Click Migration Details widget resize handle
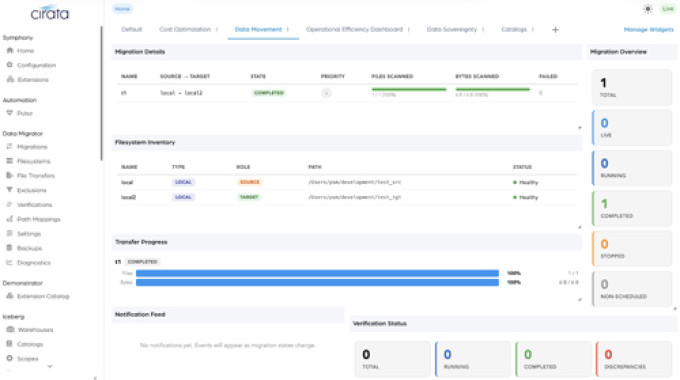 click(579, 128)
